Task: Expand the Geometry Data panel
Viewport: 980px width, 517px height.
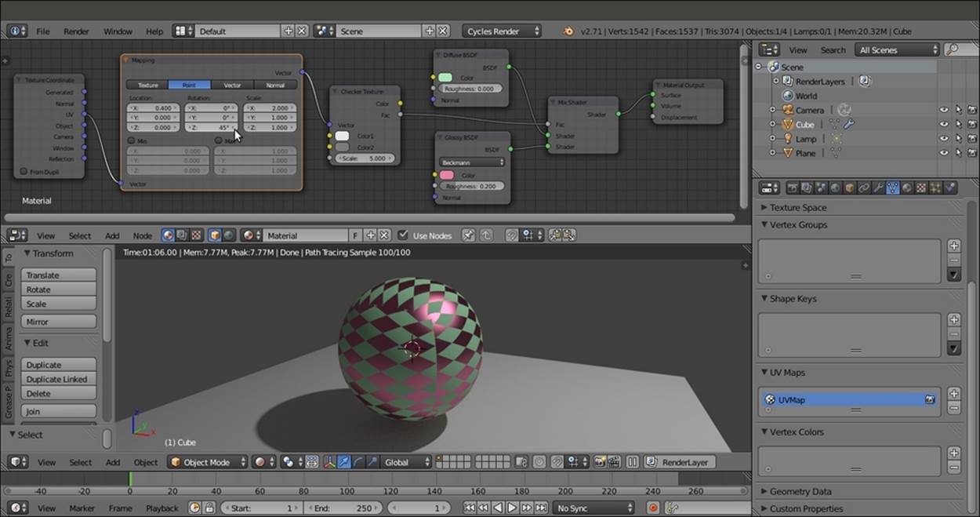Action: (799, 492)
